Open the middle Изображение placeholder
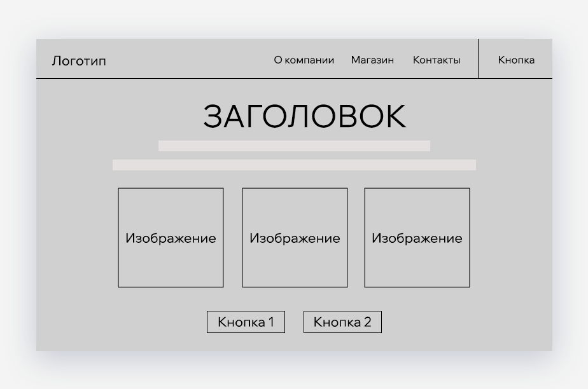The width and height of the screenshot is (588, 389). coord(294,238)
